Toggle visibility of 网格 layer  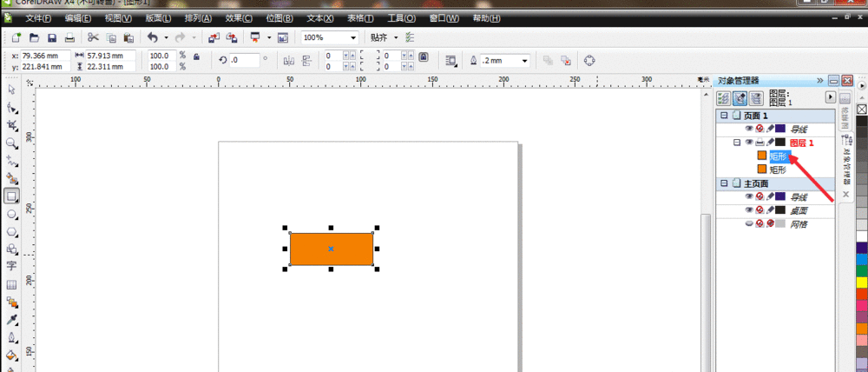point(748,223)
